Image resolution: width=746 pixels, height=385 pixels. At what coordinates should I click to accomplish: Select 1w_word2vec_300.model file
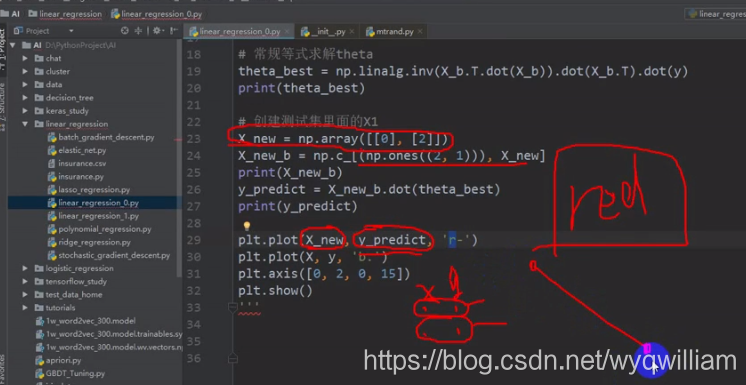point(86,321)
